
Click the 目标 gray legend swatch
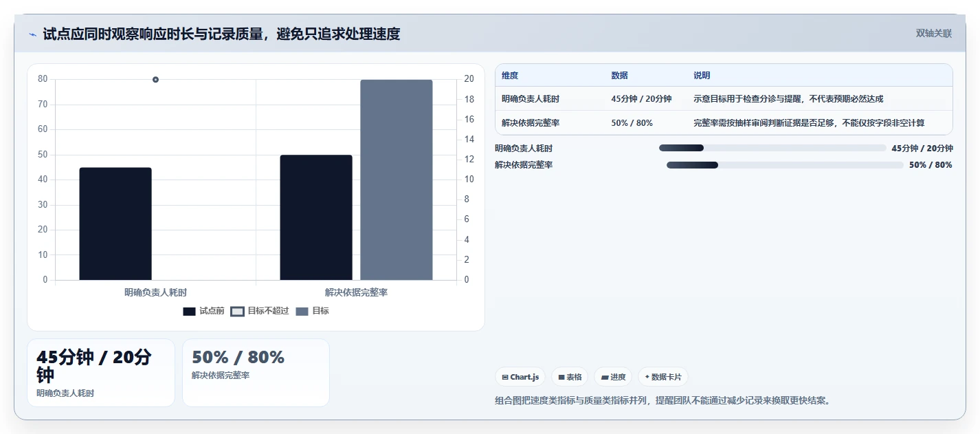(302, 312)
